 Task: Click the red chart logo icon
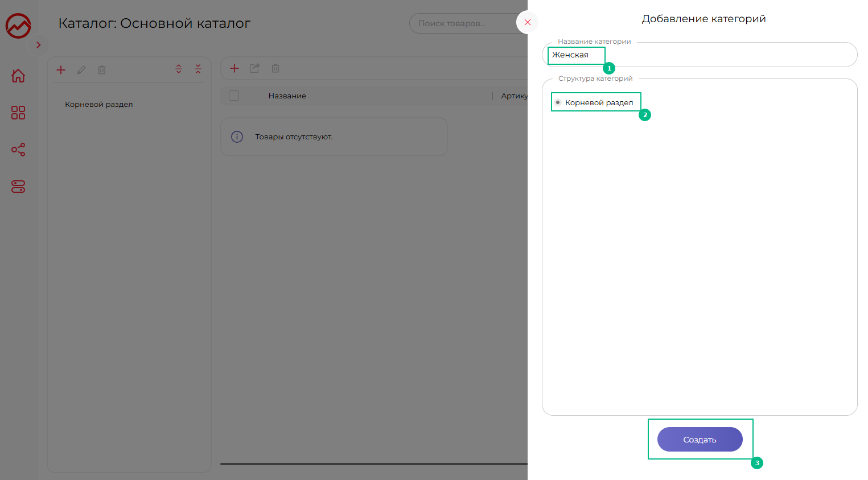click(18, 26)
